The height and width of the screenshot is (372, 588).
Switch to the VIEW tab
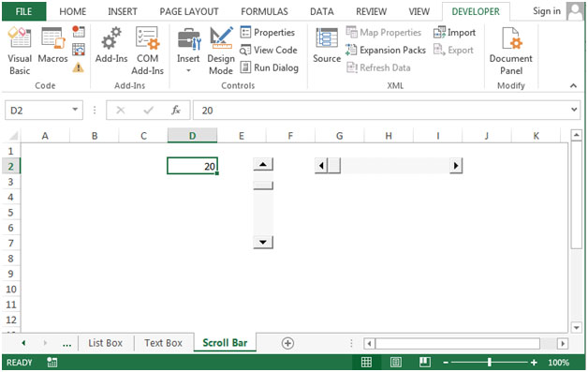tap(419, 11)
